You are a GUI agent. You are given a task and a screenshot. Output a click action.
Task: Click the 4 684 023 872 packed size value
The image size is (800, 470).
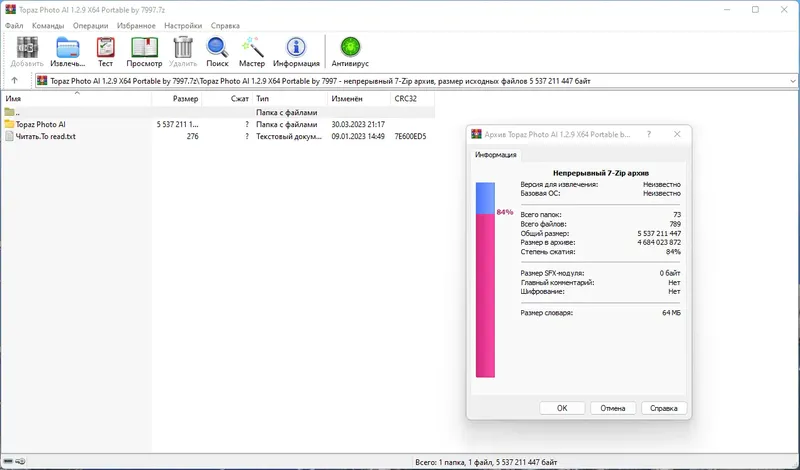tap(659, 242)
